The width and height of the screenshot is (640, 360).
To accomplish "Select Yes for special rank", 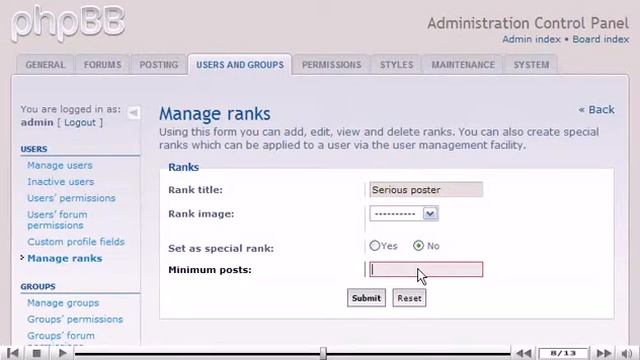I will click(374, 245).
